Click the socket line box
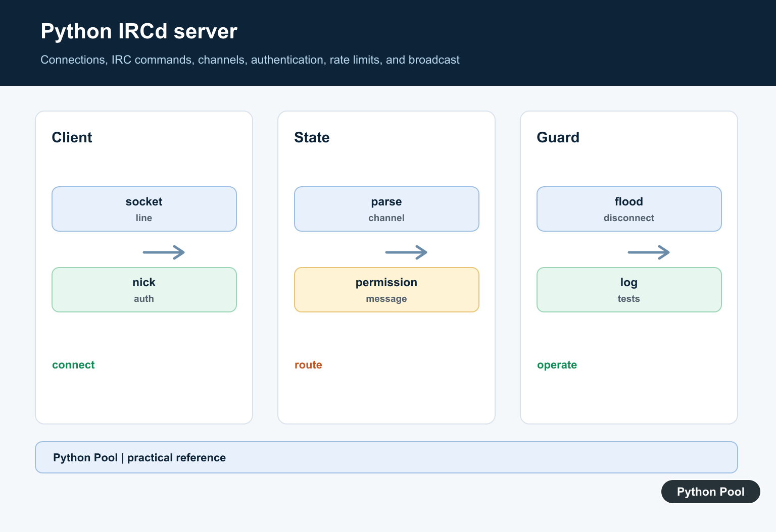The image size is (776, 532). 144,209
